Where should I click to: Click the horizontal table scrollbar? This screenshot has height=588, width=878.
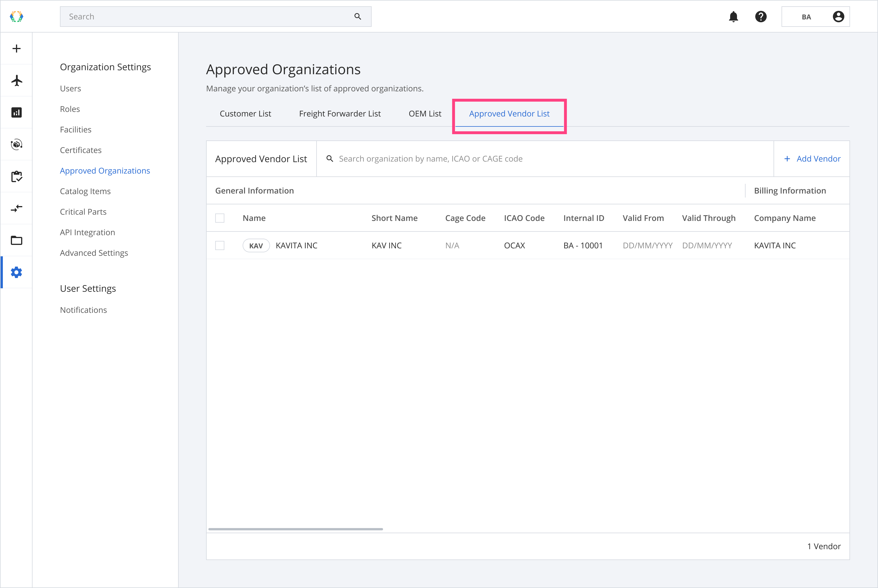click(x=295, y=529)
